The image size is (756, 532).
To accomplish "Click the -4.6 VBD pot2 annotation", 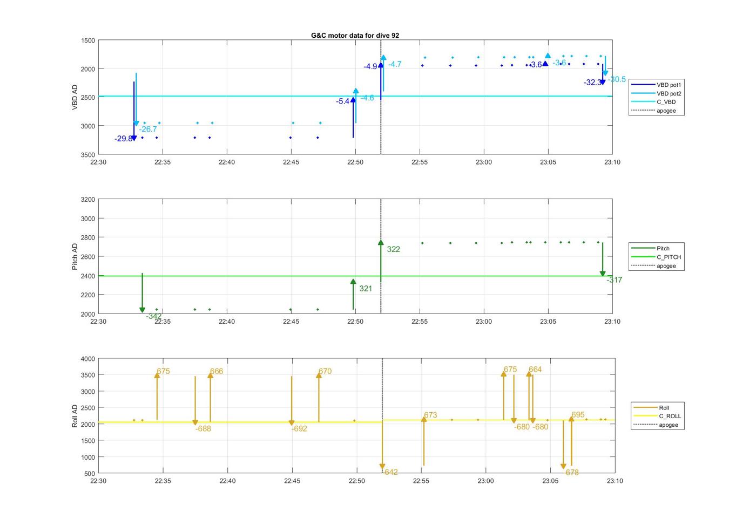I will pyautogui.click(x=367, y=98).
